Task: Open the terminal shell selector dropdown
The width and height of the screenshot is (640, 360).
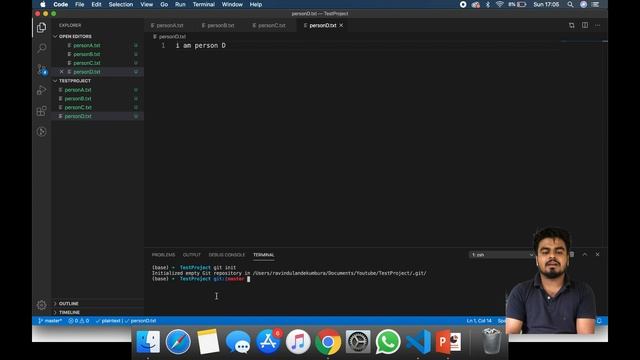Action: coord(502,255)
